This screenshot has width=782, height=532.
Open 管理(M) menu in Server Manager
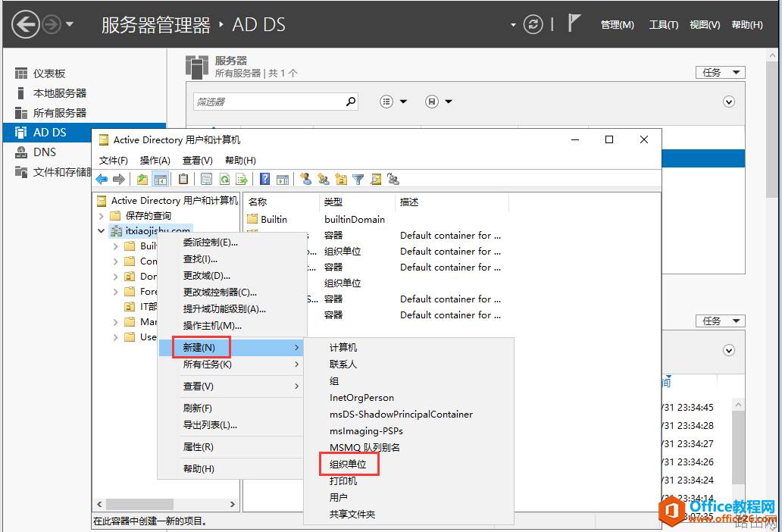618,25
